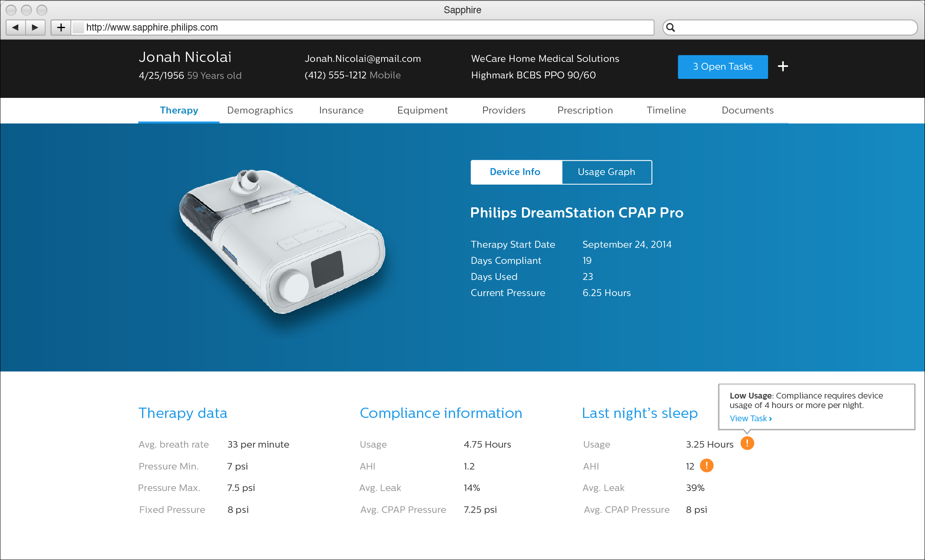Viewport: 925px width, 560px height.
Task: Open the 3 Open Tasks button
Action: 722,66
